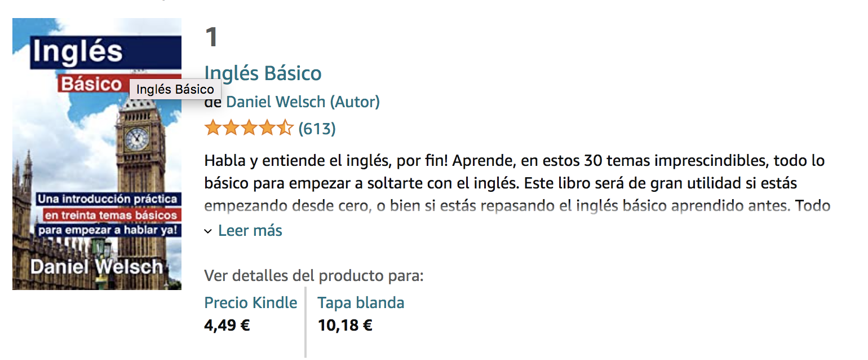Viewport: 868px width, 360px height.
Task: Open the Inglés Básico title link
Action: [x=263, y=73]
